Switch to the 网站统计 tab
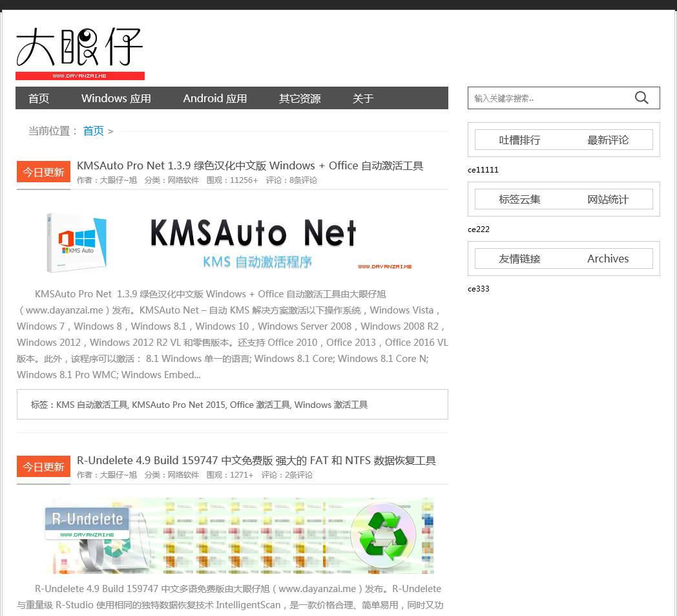Viewport: 677px width, 616px height. tap(608, 199)
